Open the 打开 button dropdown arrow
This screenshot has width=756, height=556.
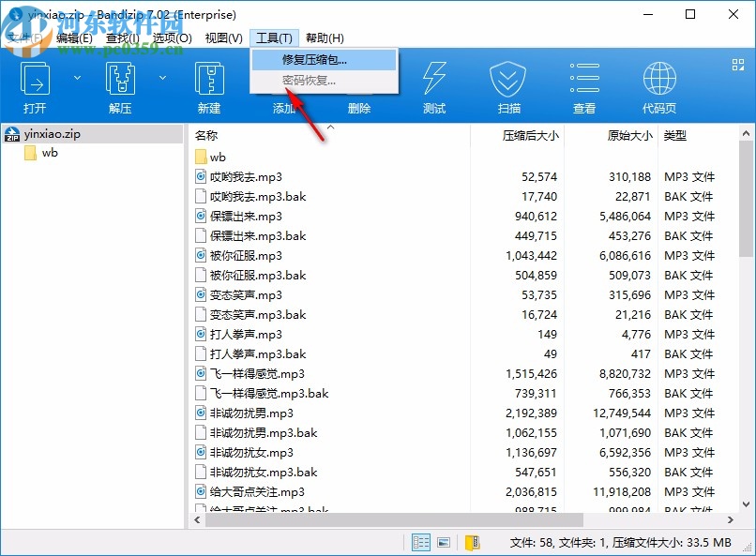77,78
